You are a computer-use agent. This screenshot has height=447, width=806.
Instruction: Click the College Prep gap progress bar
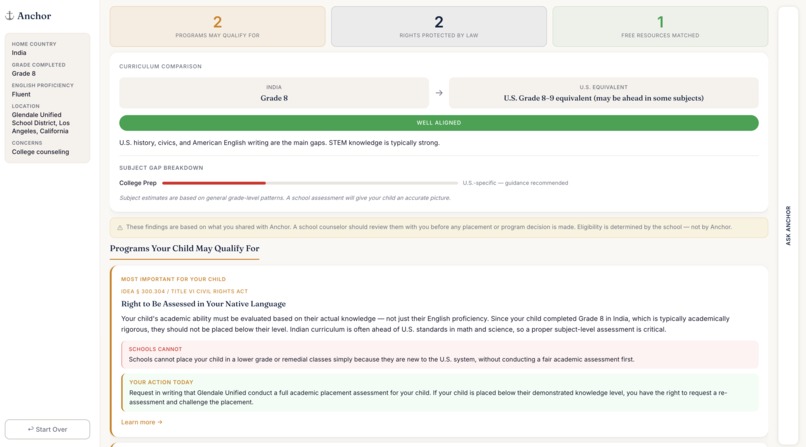tap(309, 183)
